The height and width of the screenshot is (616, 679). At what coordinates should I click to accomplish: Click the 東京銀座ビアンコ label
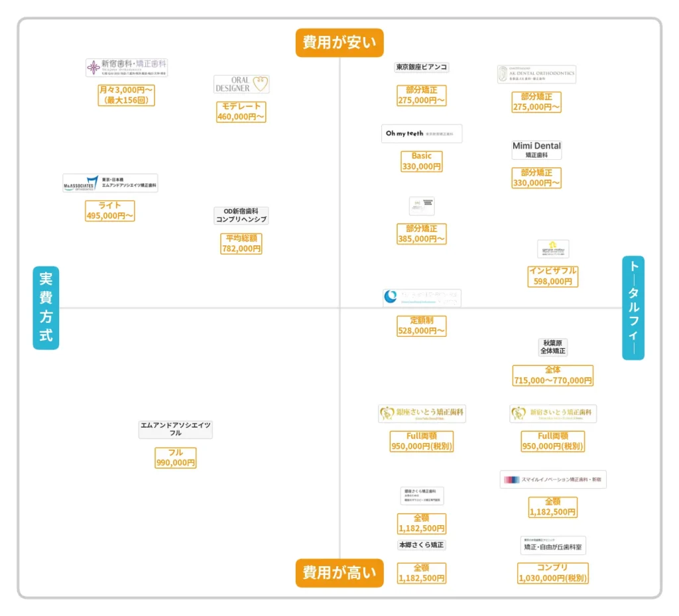pyautogui.click(x=422, y=67)
